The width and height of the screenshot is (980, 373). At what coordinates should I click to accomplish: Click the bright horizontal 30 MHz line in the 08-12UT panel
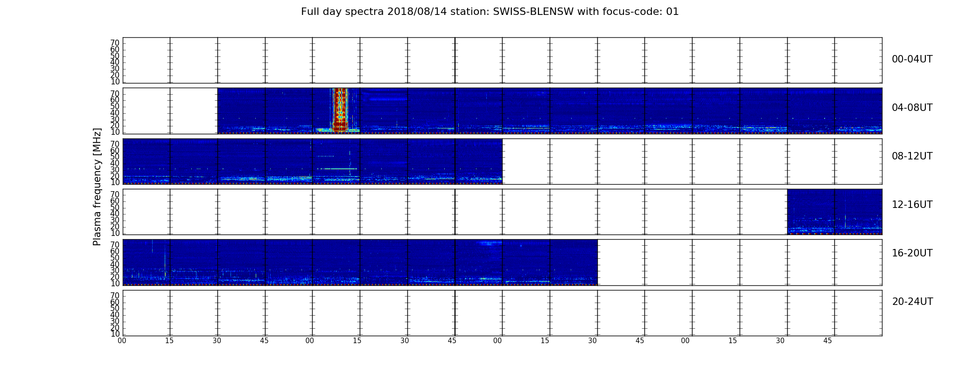click(340, 168)
